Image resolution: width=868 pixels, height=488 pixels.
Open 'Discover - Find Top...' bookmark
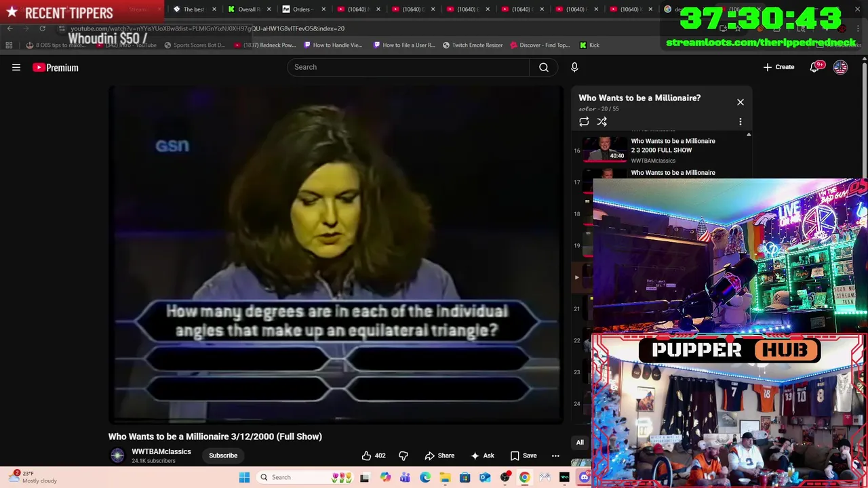540,45
